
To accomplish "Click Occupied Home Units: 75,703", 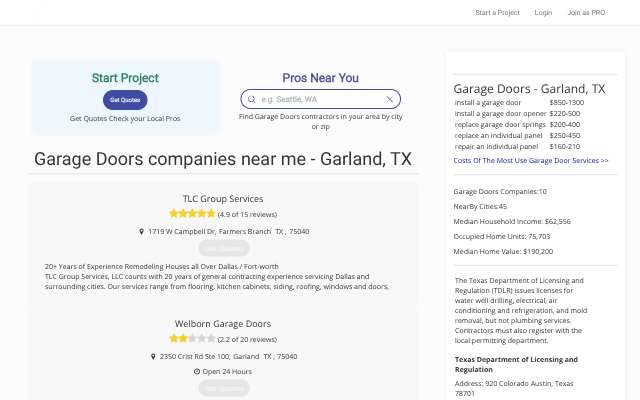I will [502, 237].
